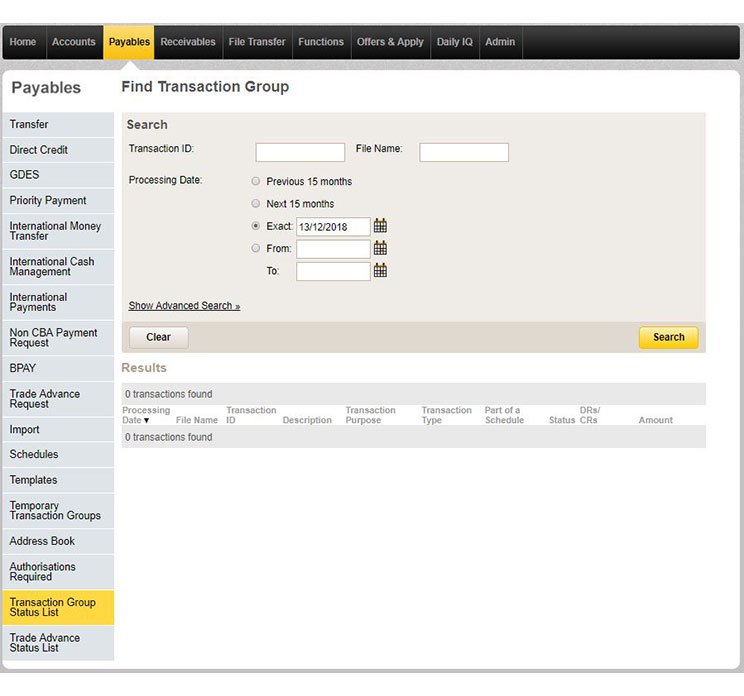
Task: Sort results by File Name column
Action: click(x=197, y=420)
